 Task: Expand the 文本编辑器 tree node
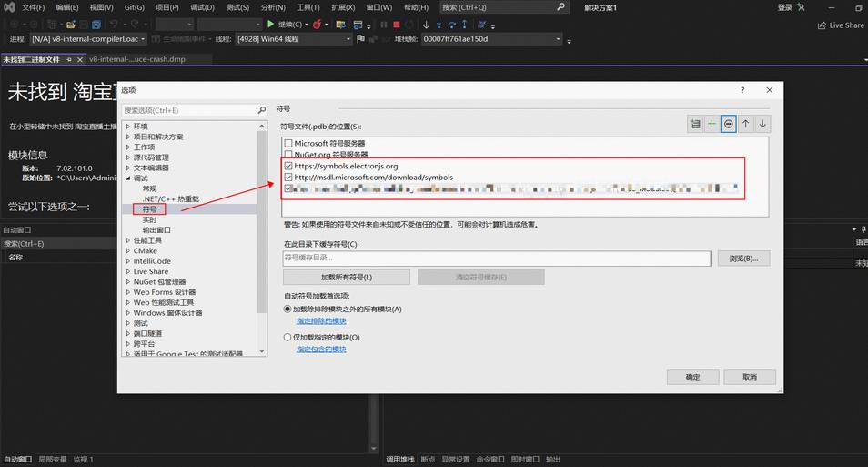tap(128, 168)
